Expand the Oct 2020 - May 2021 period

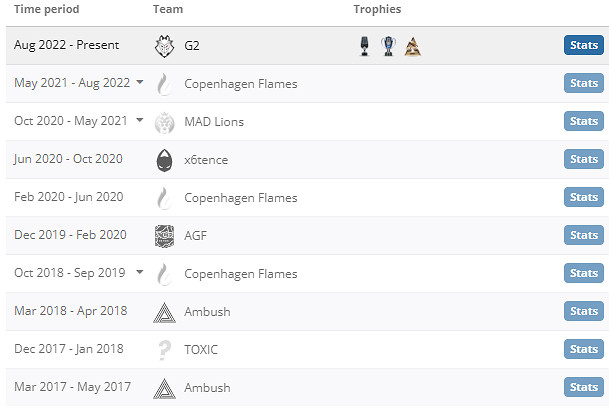[140, 121]
